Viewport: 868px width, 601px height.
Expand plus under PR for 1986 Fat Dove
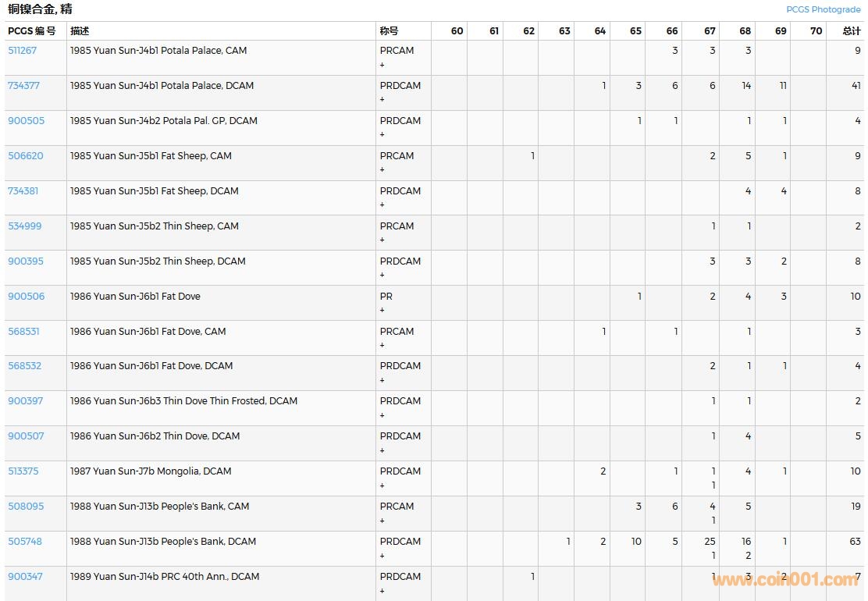[x=382, y=311]
